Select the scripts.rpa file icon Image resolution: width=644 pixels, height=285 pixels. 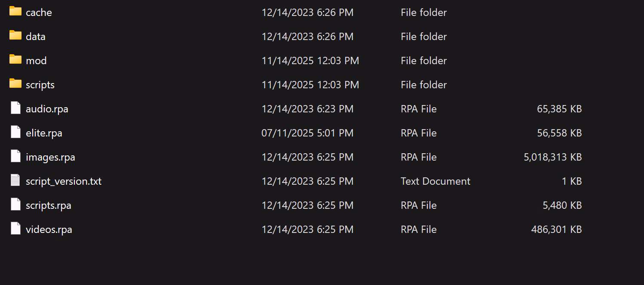pyautogui.click(x=15, y=205)
